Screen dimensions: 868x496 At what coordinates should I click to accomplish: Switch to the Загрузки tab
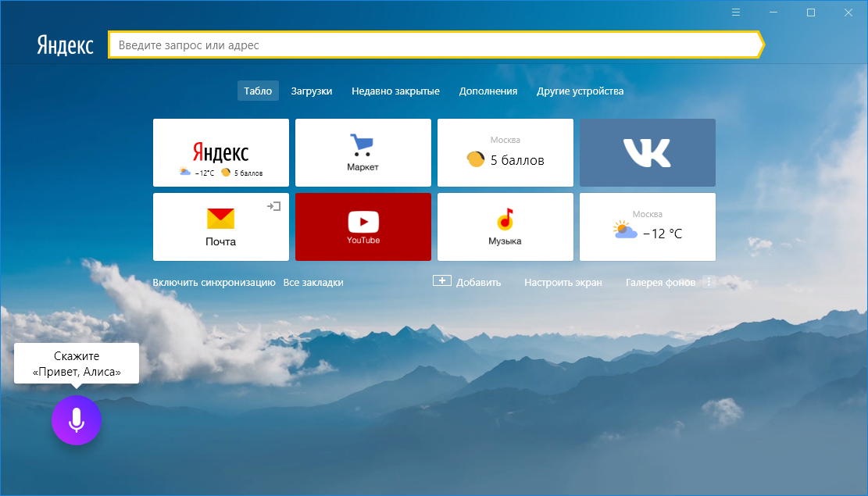(312, 91)
